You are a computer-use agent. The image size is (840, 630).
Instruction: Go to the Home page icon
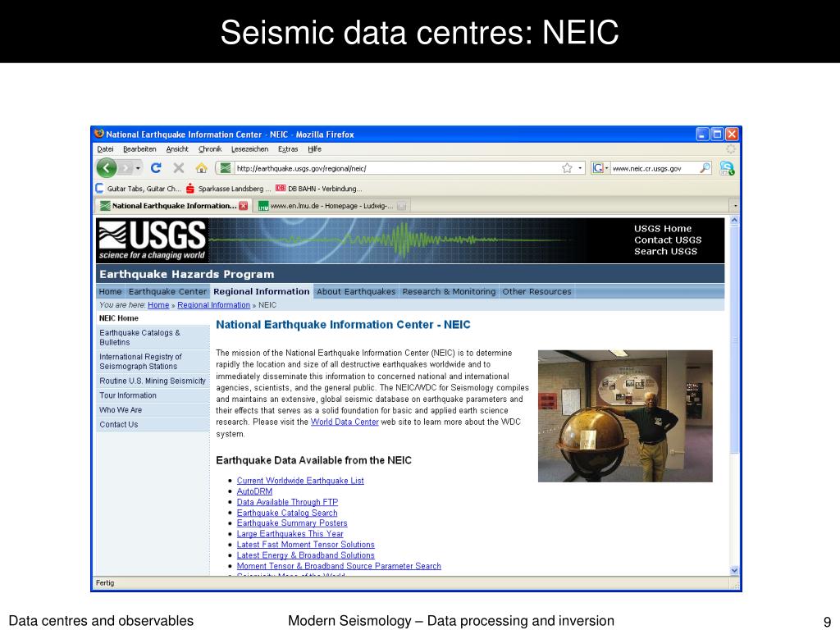tap(202, 168)
